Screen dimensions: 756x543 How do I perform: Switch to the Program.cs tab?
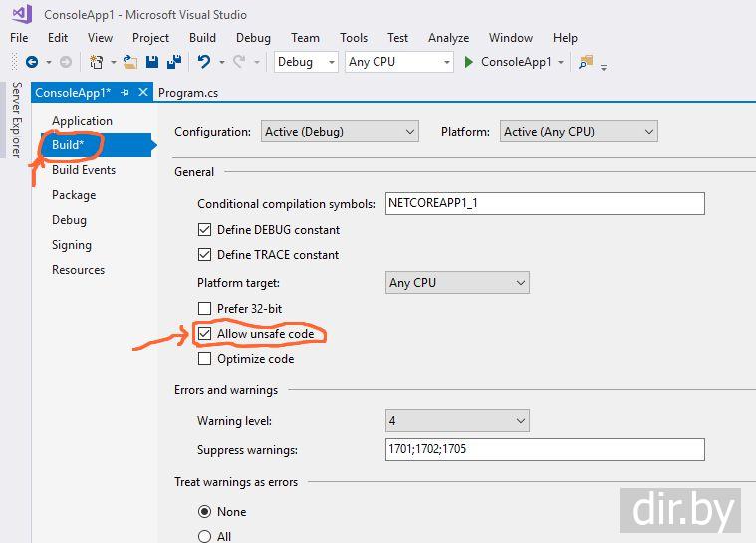pyautogui.click(x=188, y=92)
